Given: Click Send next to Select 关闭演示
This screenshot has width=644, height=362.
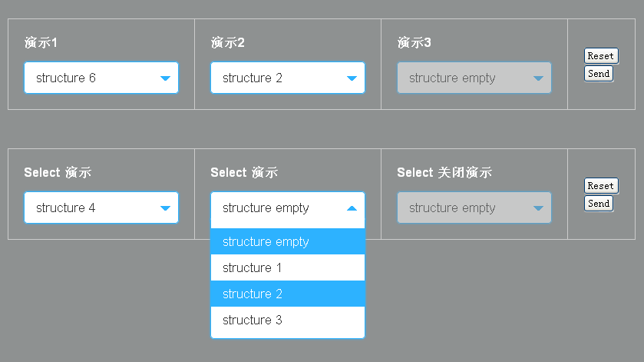Looking at the screenshot, I should coord(599,204).
